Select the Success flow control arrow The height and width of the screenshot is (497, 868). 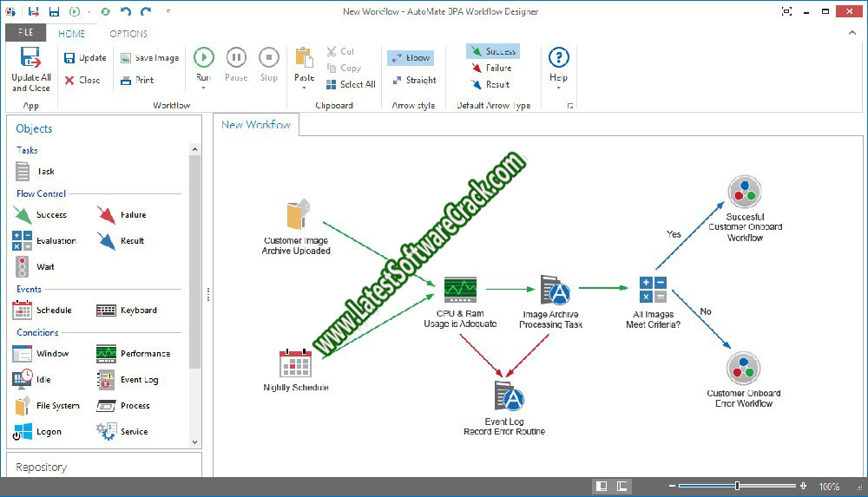pyautogui.click(x=40, y=215)
